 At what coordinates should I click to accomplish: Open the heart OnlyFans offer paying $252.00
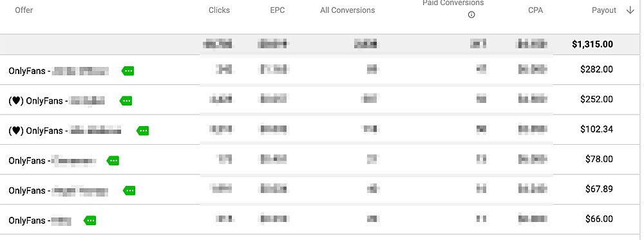pos(57,101)
